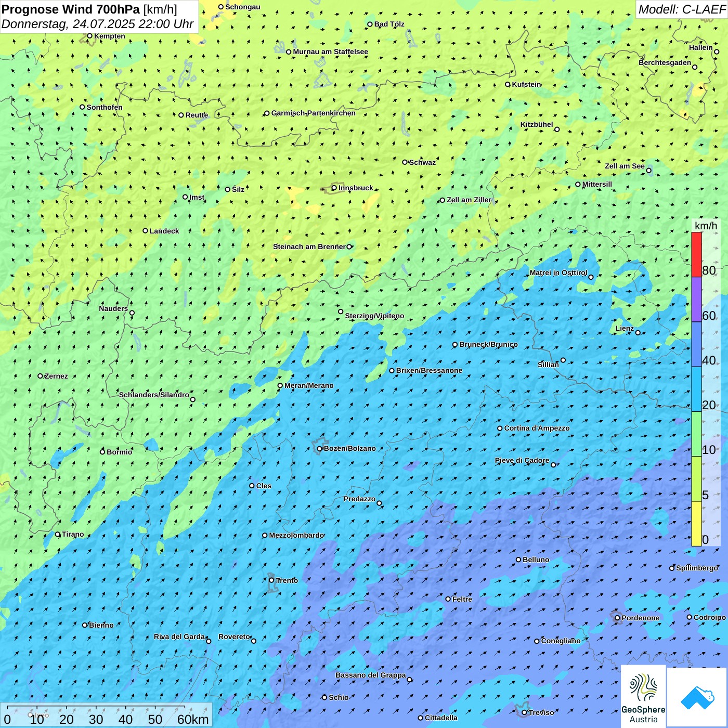Click the 'Bruneck/Brunico' label
Viewport: 728px width, 728px height.
tap(488, 344)
